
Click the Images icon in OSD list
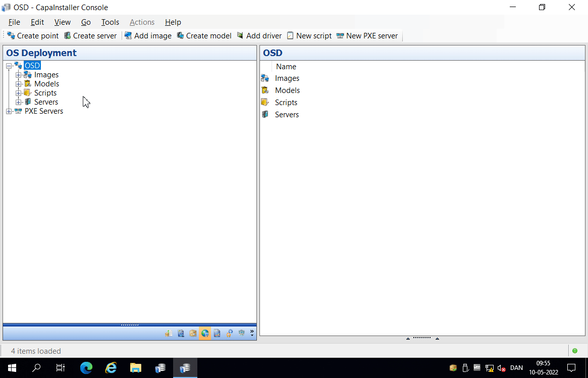[265, 78]
